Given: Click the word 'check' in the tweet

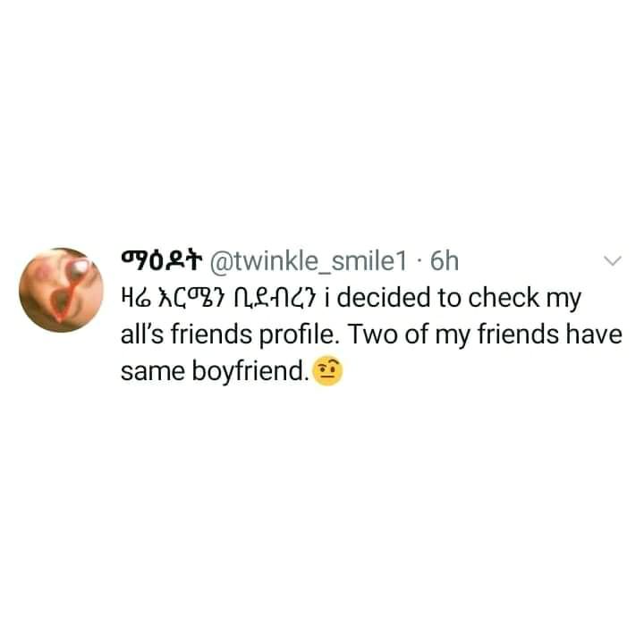Looking at the screenshot, I should pyautogui.click(x=503, y=298).
